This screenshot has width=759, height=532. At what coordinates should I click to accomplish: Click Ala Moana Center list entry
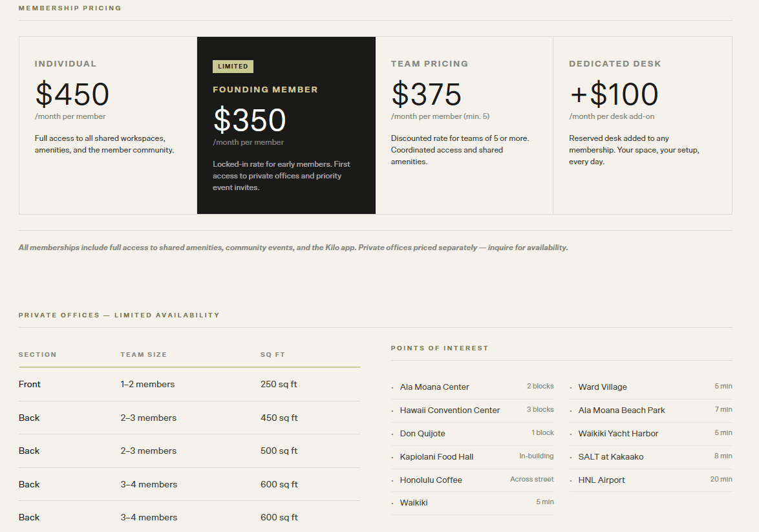click(x=473, y=387)
